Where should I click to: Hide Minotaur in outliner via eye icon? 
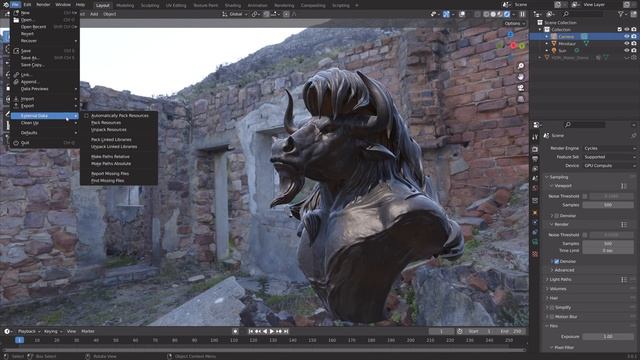627,44
